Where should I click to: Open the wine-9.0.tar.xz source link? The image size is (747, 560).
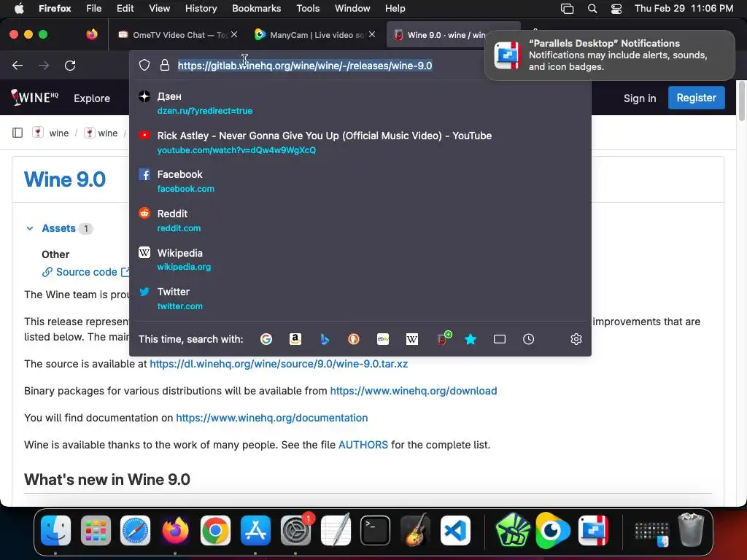coord(279,364)
